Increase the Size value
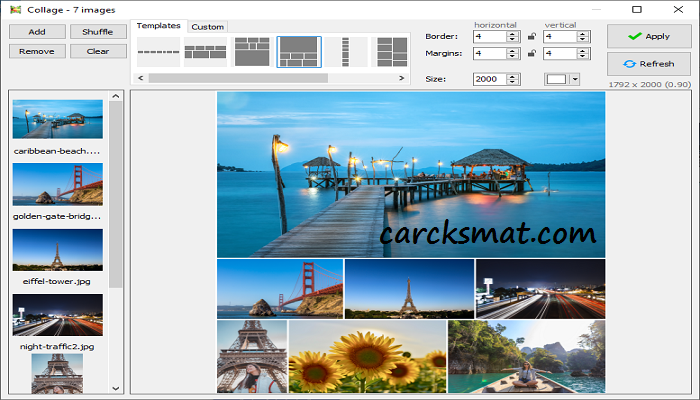 (x=512, y=76)
